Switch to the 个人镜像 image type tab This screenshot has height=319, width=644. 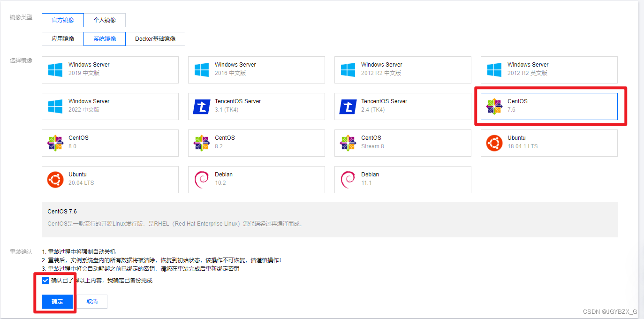(x=105, y=20)
